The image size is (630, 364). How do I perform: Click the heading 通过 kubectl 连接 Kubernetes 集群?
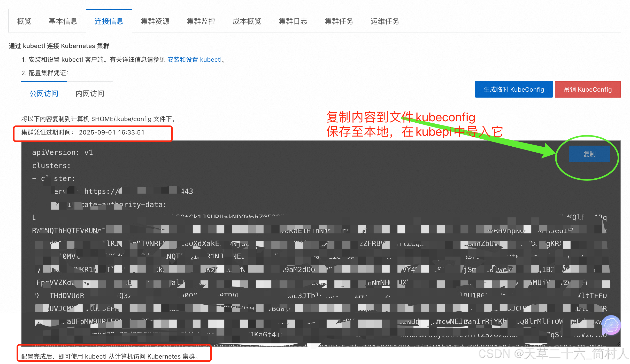[x=59, y=46]
